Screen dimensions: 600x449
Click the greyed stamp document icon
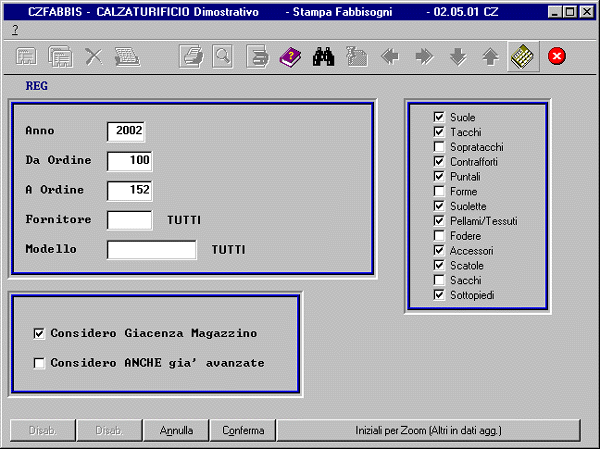coord(357,57)
